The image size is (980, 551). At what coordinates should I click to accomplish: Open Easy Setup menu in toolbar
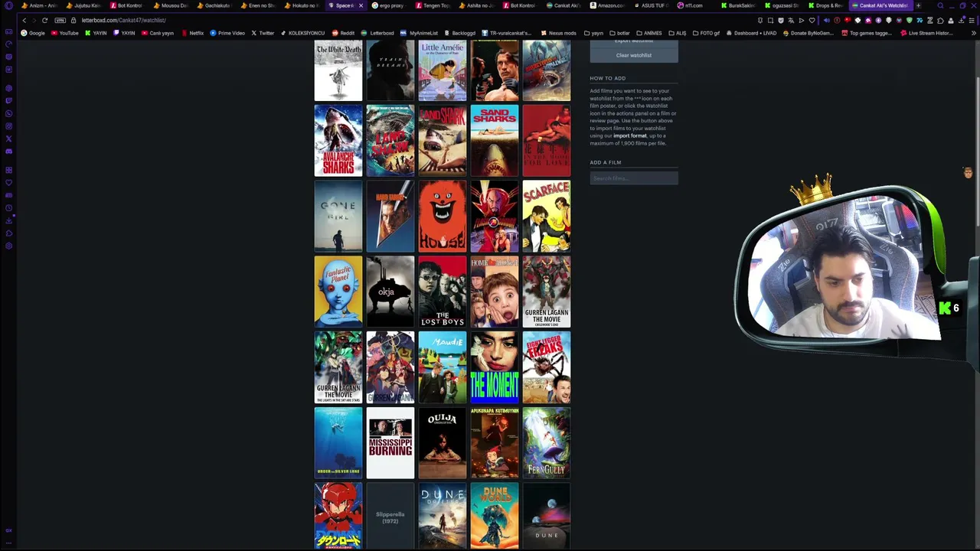tap(972, 21)
